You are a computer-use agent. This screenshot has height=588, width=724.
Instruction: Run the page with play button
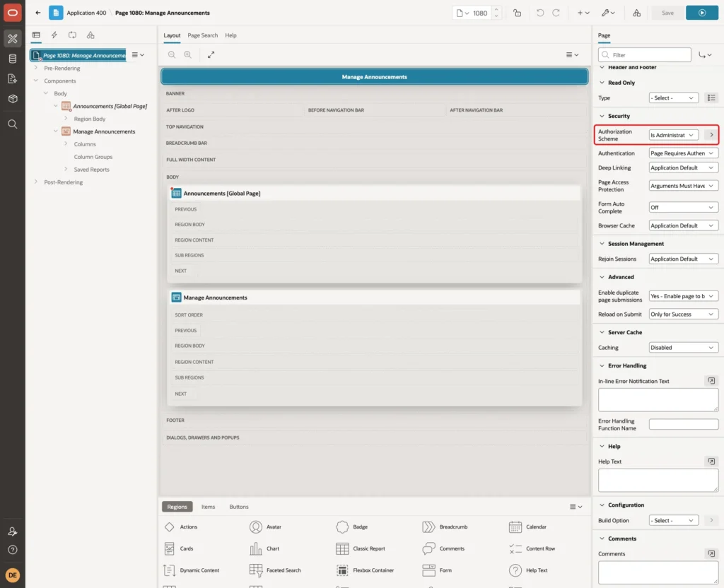pos(702,13)
